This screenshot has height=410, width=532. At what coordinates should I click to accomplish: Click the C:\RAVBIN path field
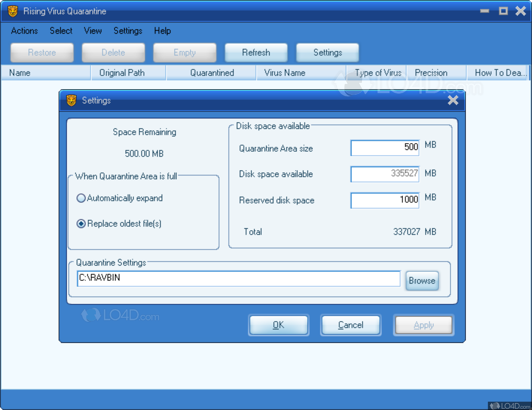pos(239,278)
